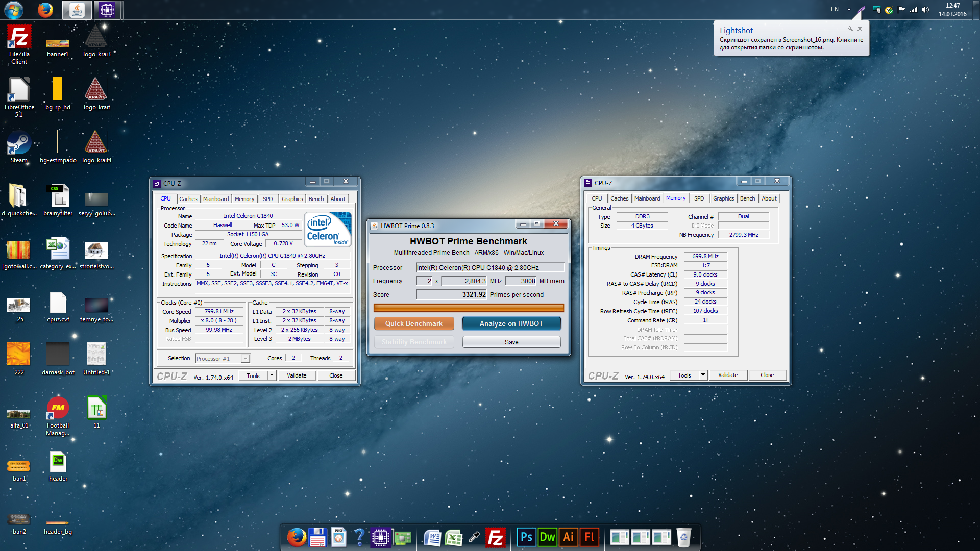Select LibreOffice 5.1 desktop icon

pyautogui.click(x=19, y=97)
